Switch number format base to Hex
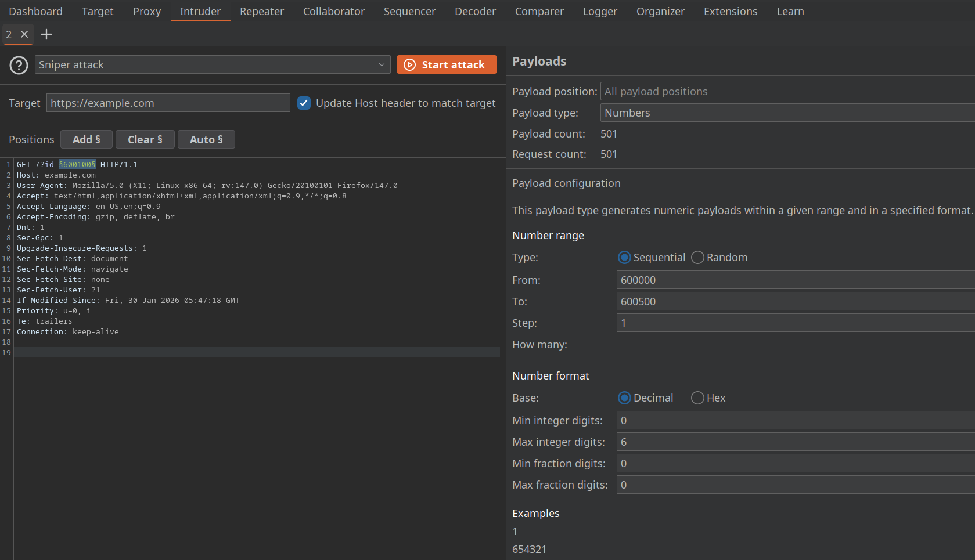The height and width of the screenshot is (560, 975). point(697,398)
